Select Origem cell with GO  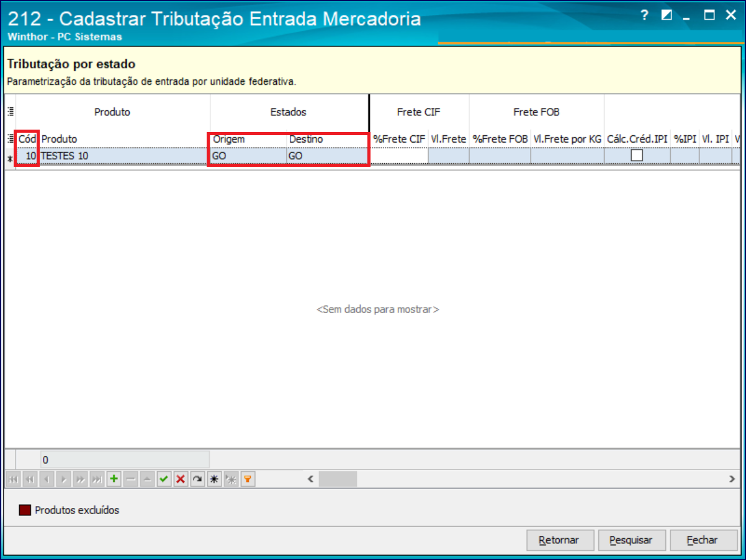click(248, 156)
